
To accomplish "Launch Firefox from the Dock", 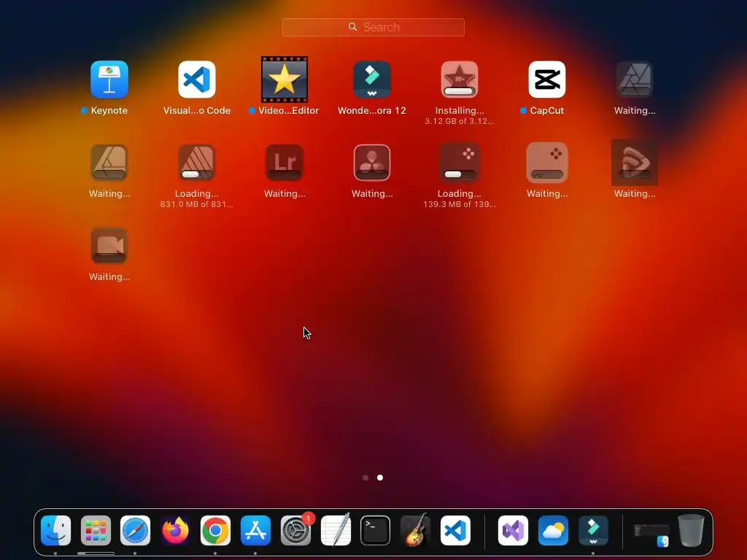I will pos(175,531).
